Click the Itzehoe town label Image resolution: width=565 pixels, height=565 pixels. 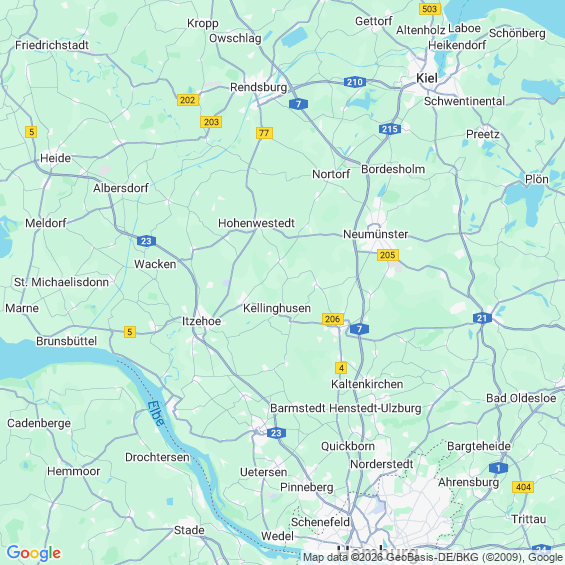[x=201, y=321]
